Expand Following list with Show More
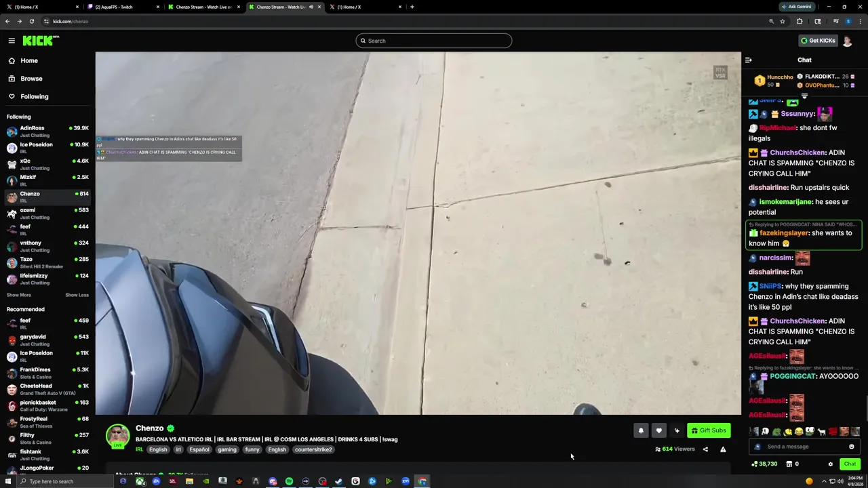The width and height of the screenshot is (868, 488). coord(19,295)
